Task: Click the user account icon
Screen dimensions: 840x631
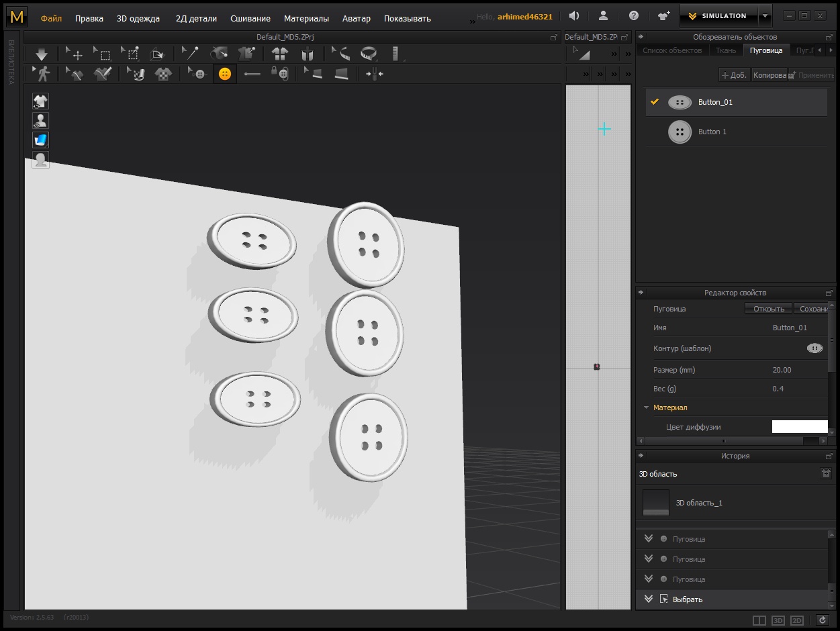Action: 604,16
